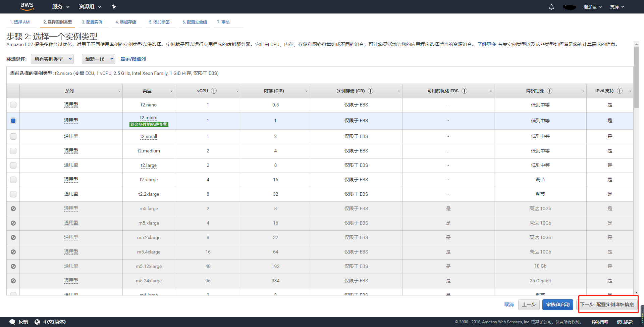Image resolution: width=644 pixels, height=327 pixels.
Task: Click disabled icon on m5.2xlarge row
Action: (13, 238)
